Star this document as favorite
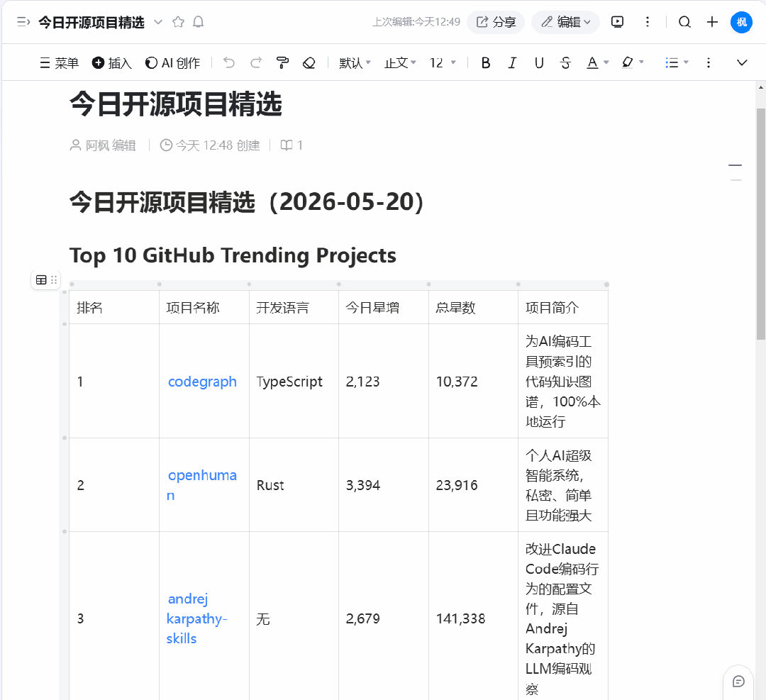The image size is (766, 700). (x=178, y=22)
